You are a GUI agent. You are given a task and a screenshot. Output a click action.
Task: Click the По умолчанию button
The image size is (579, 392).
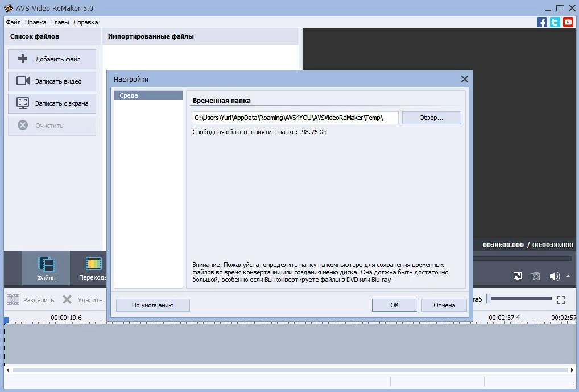153,305
